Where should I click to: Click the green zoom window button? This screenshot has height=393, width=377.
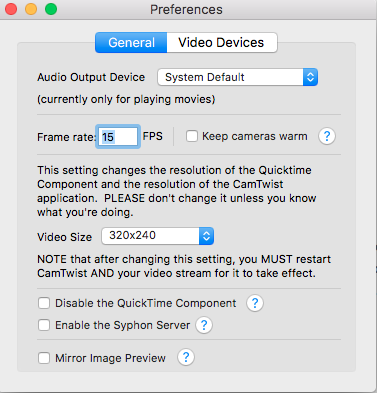pyautogui.click(x=51, y=9)
